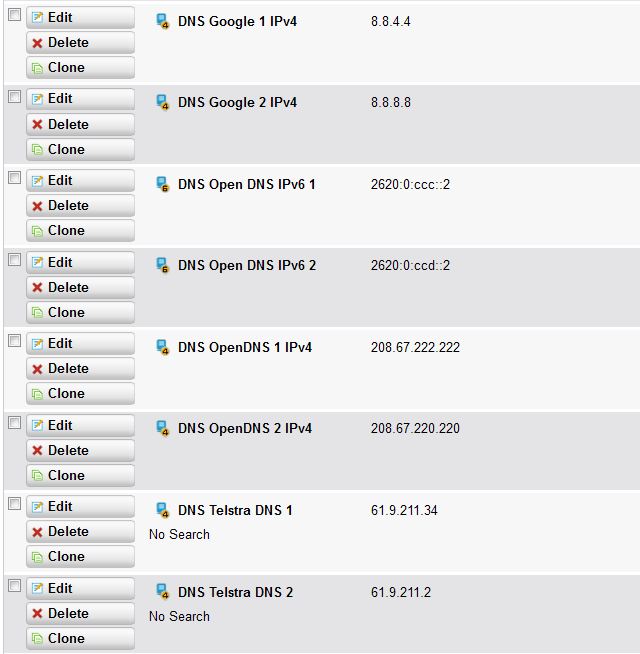
Task: Click the address 61.9.211.2
Action: coord(401,592)
